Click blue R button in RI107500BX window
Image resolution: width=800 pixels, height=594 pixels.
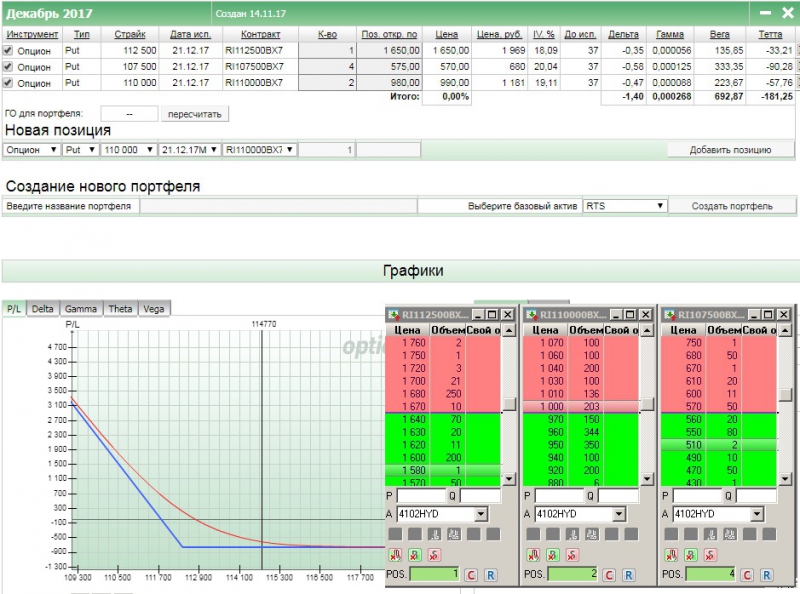point(765,575)
